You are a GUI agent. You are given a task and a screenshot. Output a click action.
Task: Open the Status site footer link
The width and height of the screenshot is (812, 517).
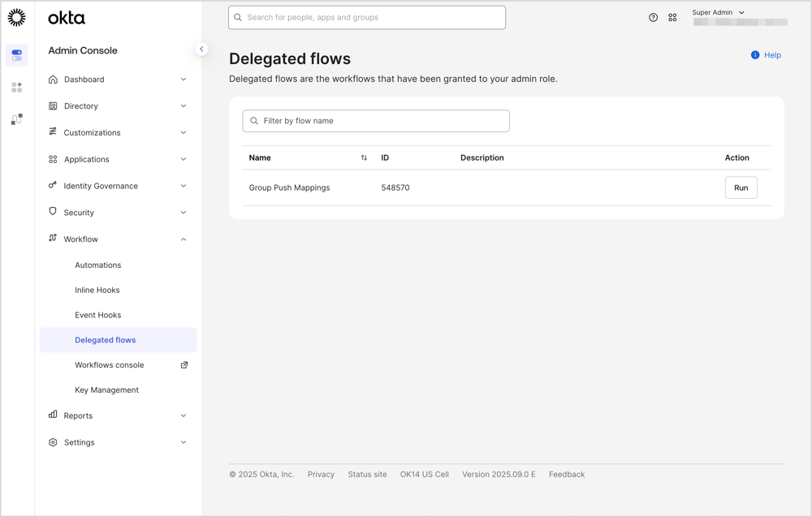pos(367,475)
